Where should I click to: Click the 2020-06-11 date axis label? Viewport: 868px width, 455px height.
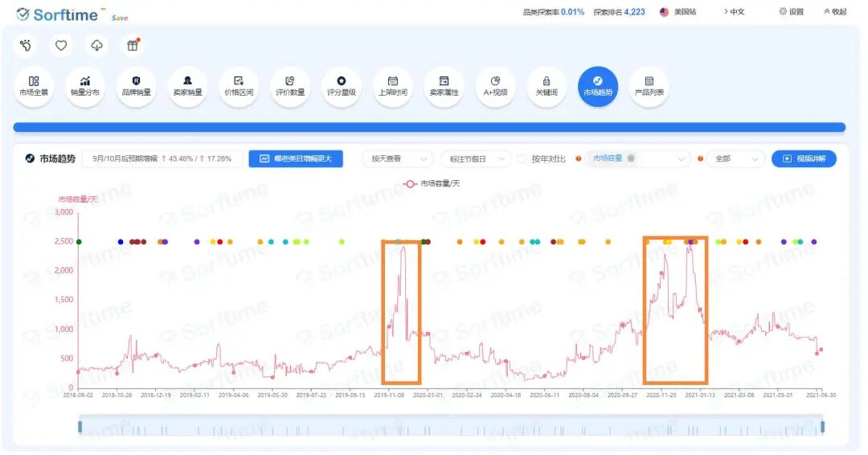tap(544, 396)
